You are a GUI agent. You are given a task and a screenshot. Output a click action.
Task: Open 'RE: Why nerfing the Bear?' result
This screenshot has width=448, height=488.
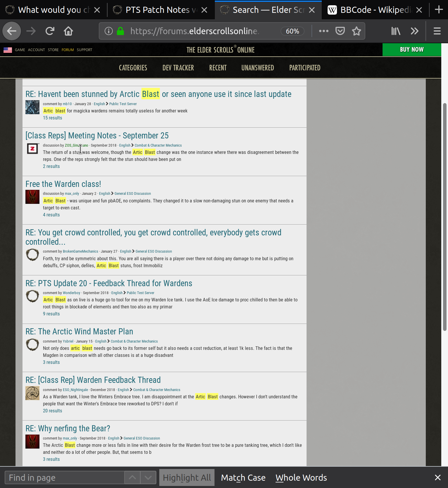68,428
